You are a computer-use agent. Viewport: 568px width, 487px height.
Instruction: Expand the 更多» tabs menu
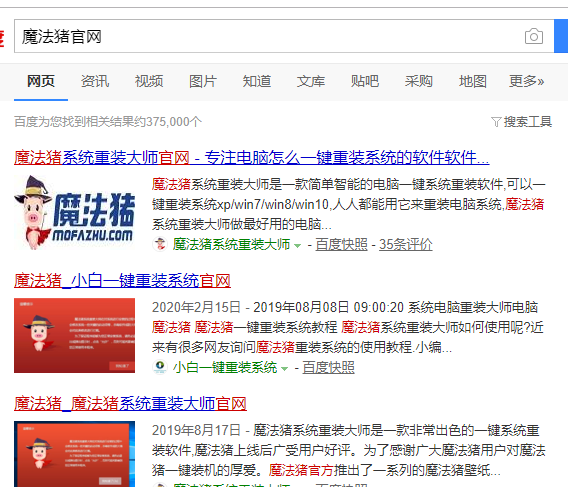(x=526, y=81)
